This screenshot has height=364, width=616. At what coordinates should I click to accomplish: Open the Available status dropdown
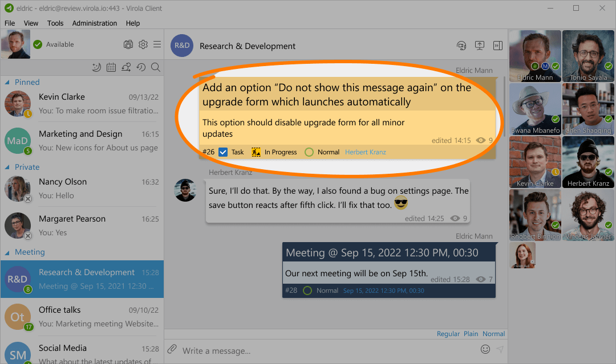point(55,44)
